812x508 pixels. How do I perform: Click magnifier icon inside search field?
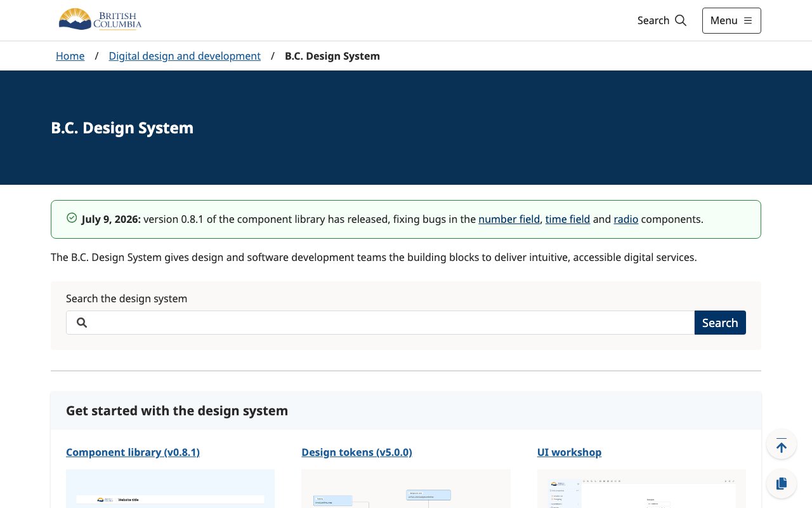click(82, 323)
